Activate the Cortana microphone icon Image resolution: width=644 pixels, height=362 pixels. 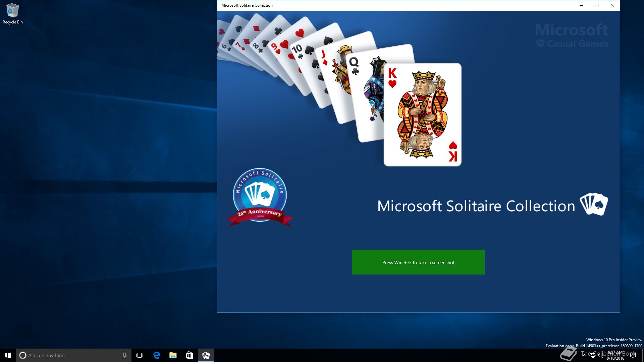pyautogui.click(x=124, y=355)
